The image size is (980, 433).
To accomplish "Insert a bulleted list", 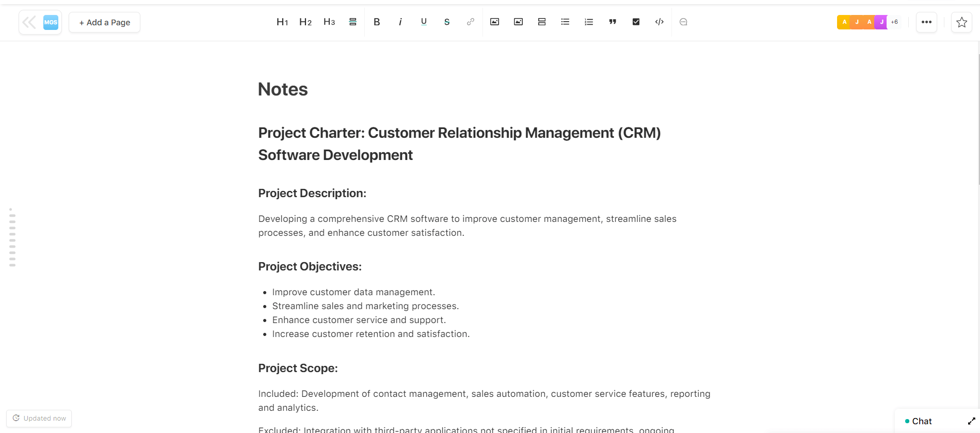I will pos(565,22).
